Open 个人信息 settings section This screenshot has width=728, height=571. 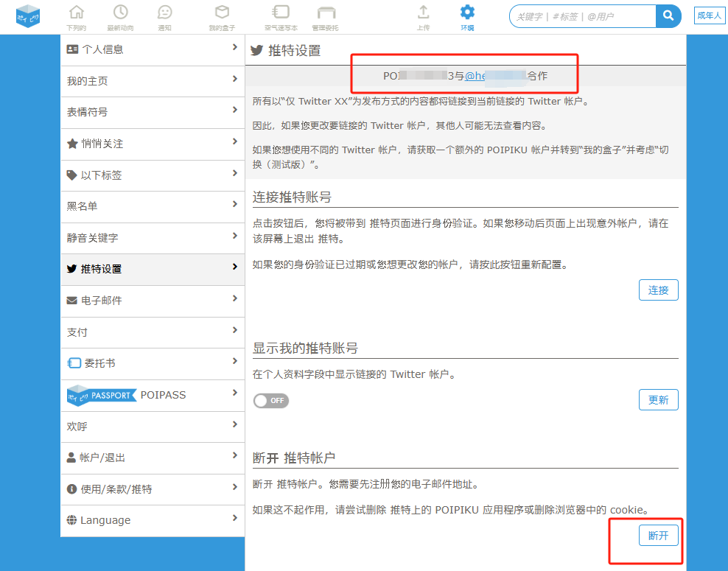point(153,49)
